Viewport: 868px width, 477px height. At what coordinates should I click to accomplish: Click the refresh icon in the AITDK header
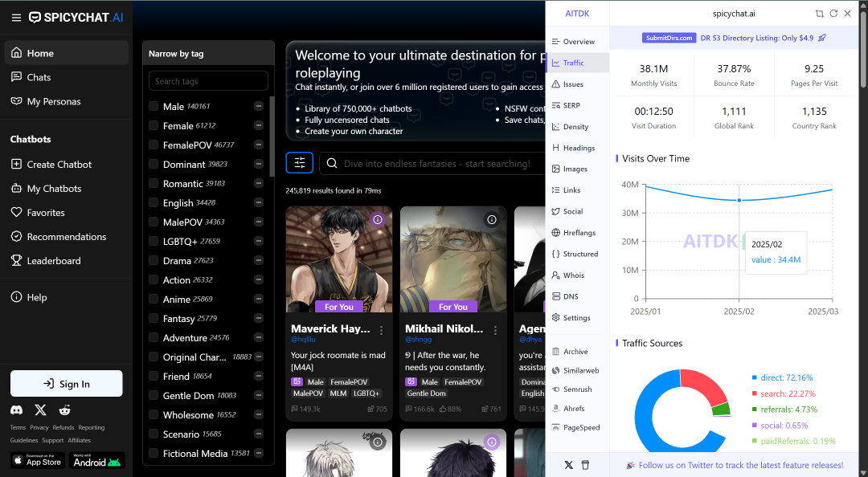coord(833,14)
